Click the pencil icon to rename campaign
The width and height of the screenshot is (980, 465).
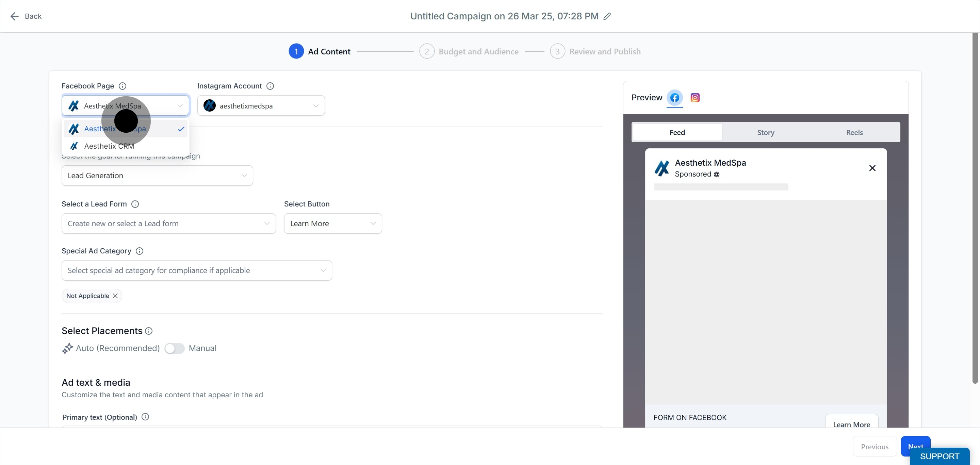coord(607,16)
